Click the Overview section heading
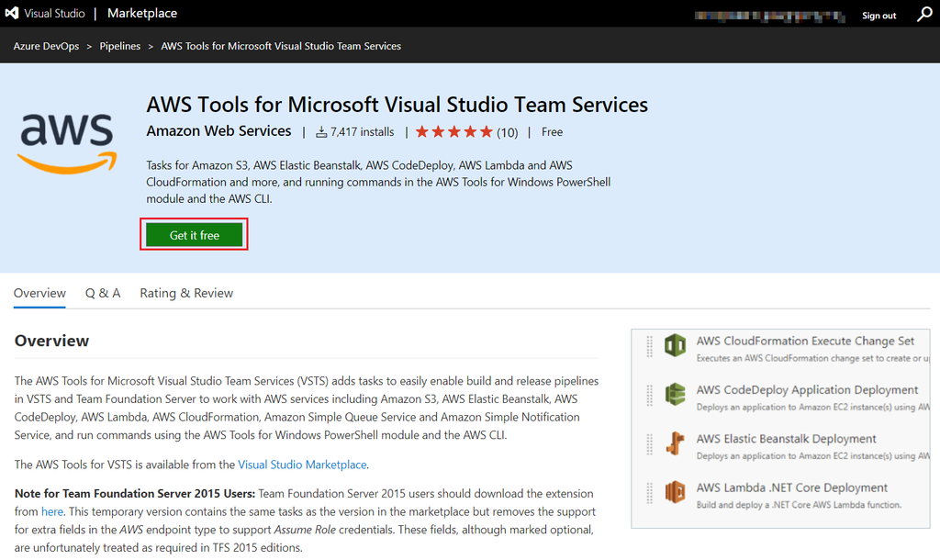 coord(51,341)
